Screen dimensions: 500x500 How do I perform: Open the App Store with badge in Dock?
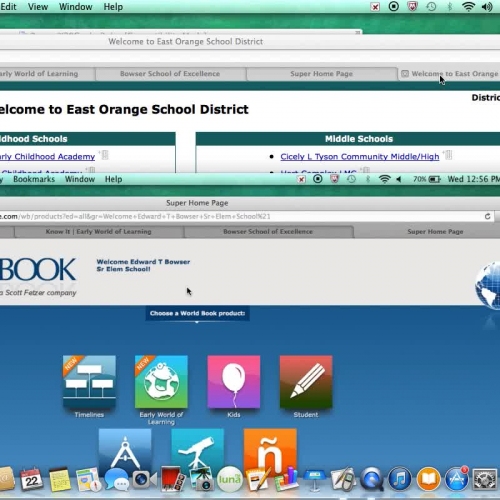click(x=457, y=479)
